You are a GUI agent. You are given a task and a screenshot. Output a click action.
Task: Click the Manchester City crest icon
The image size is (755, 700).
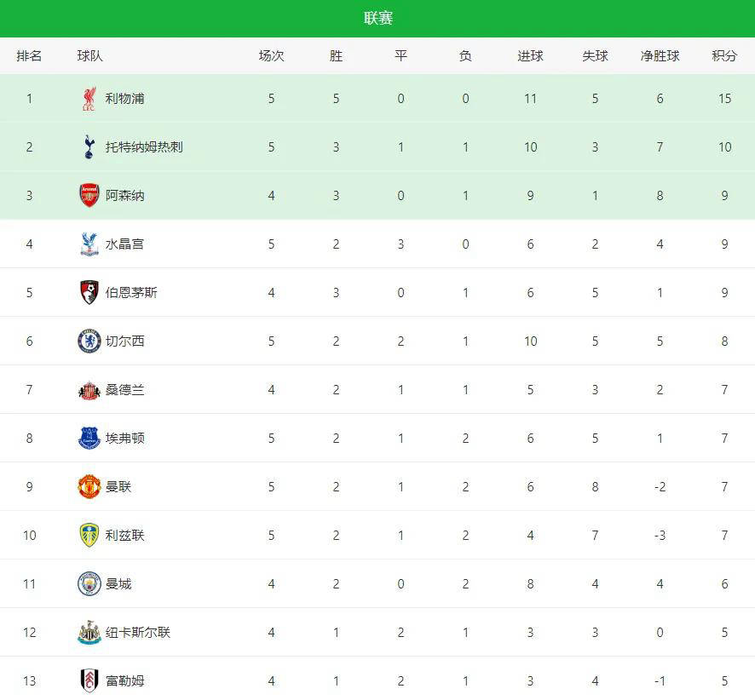(x=89, y=584)
